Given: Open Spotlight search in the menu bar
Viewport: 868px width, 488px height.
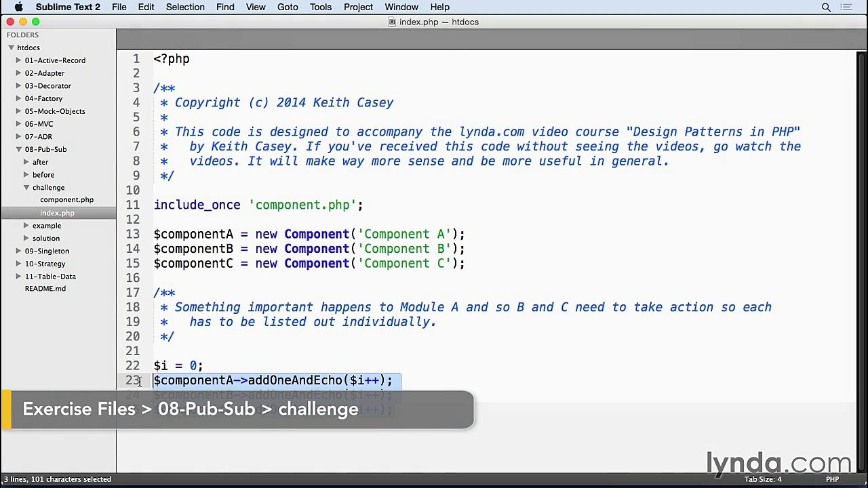Looking at the screenshot, I should (x=826, y=7).
